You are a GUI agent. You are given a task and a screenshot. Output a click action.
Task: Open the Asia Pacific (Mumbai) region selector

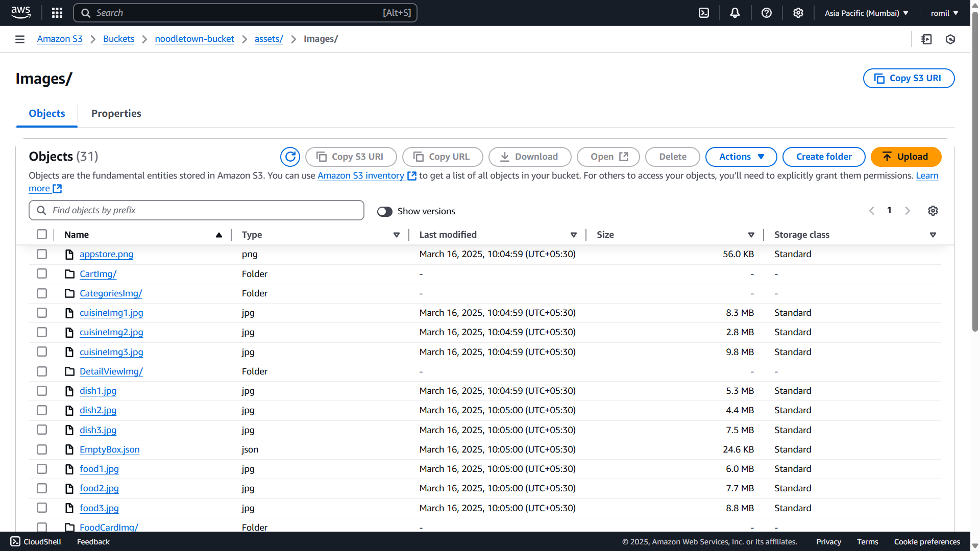[x=866, y=13]
